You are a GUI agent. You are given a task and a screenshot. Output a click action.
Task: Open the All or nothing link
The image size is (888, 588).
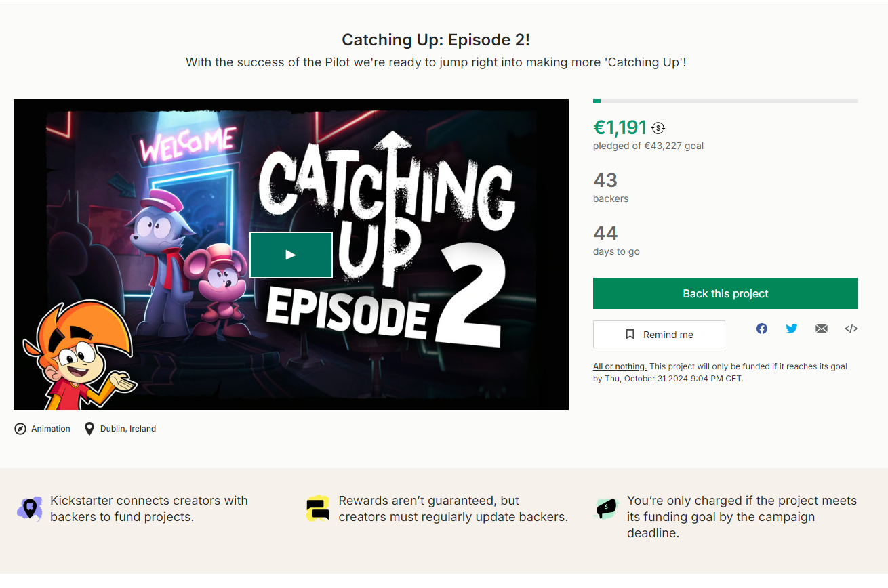point(620,366)
